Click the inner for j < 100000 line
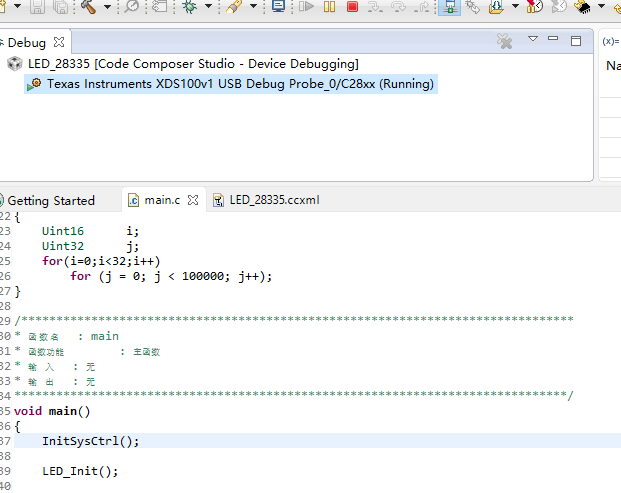This screenshot has width=621, height=493. [171, 276]
